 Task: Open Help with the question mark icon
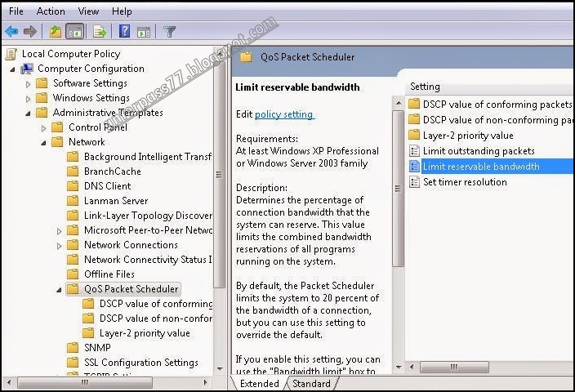click(125, 31)
